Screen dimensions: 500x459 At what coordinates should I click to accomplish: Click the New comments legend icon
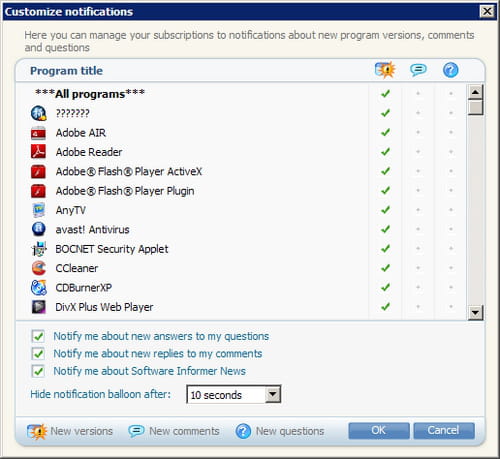click(x=136, y=431)
